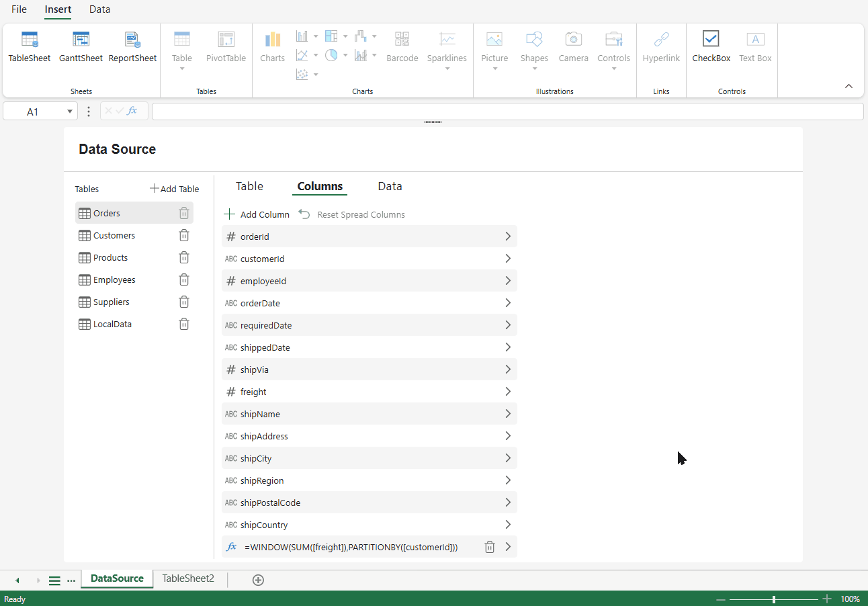Switch to the TableSheet2 sheet

188,578
